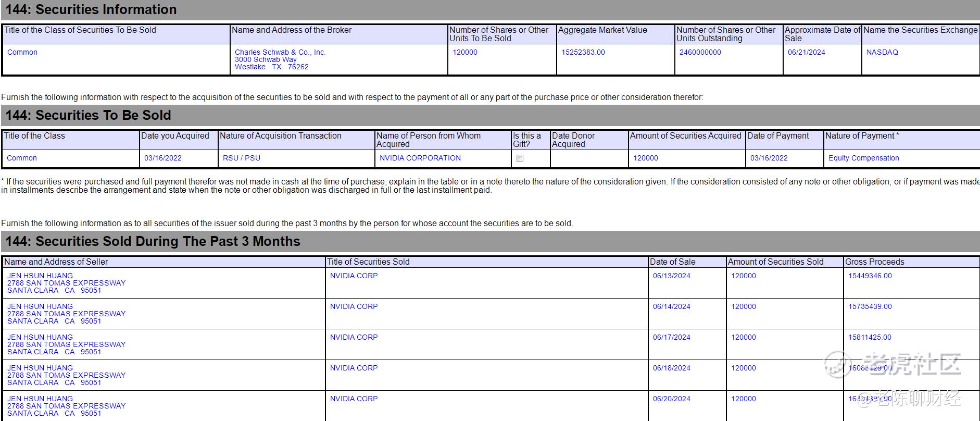The image size is (980, 421).
Task: Select broker name "Charles Schwab & Co., Inc."
Action: point(280,52)
